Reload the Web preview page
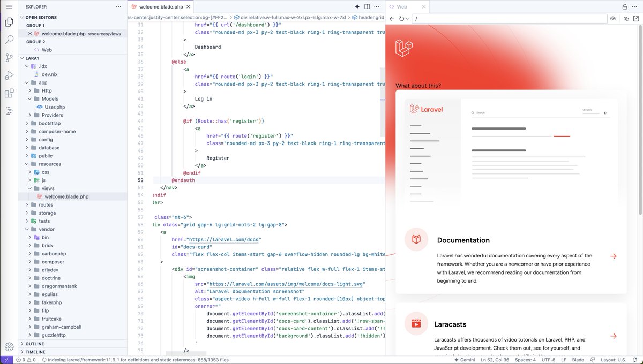Viewport: 643px width, 364px height. click(x=401, y=19)
